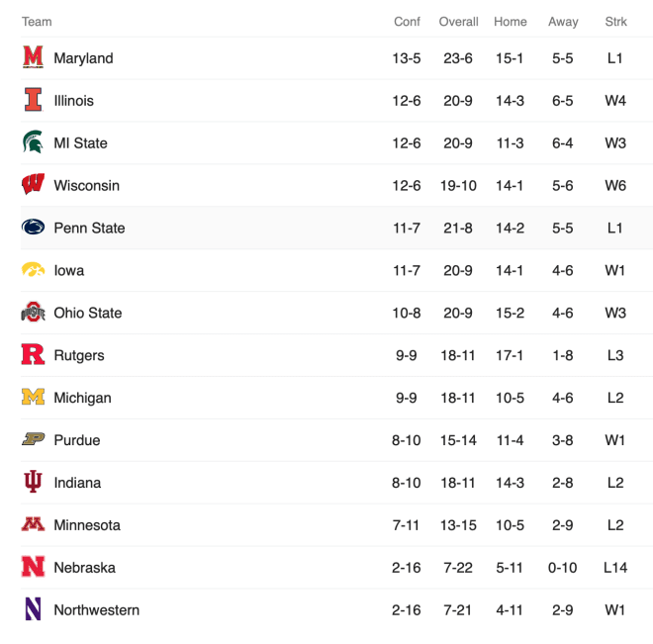Click the Wisconsin team logo
The width and height of the screenshot is (653, 644).
(x=33, y=184)
